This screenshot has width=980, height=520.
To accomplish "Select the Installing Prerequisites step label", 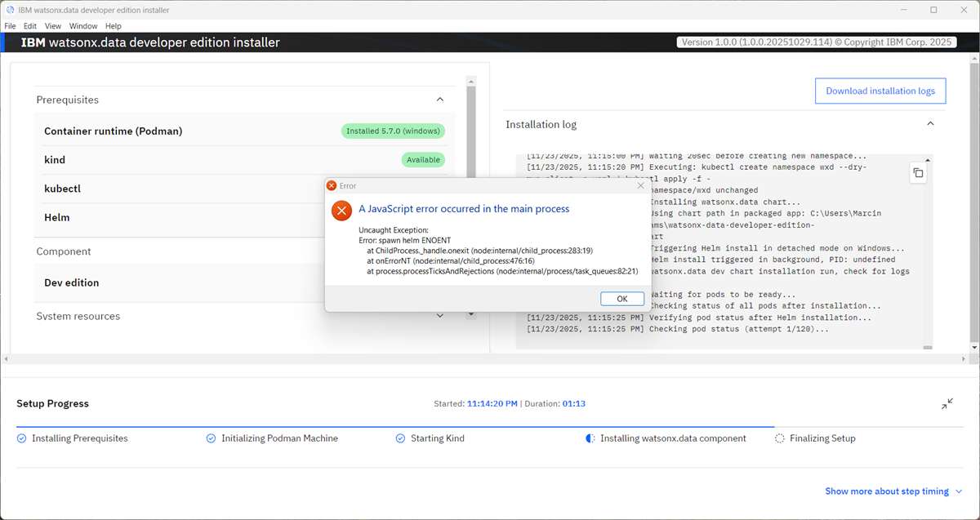I will (80, 438).
